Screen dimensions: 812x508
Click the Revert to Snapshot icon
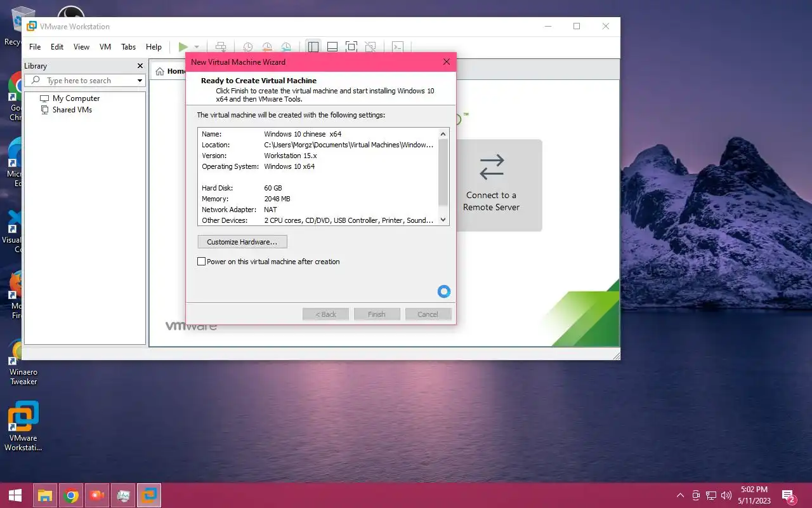(267, 47)
